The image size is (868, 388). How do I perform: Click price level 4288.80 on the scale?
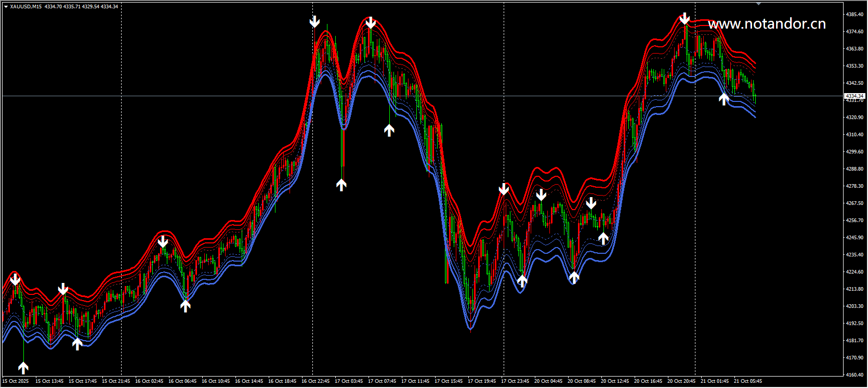[x=854, y=169]
